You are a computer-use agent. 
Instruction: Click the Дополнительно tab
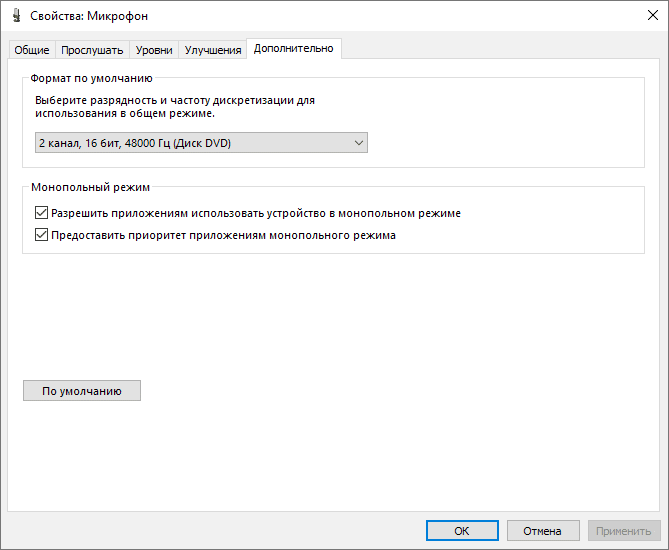[293, 48]
